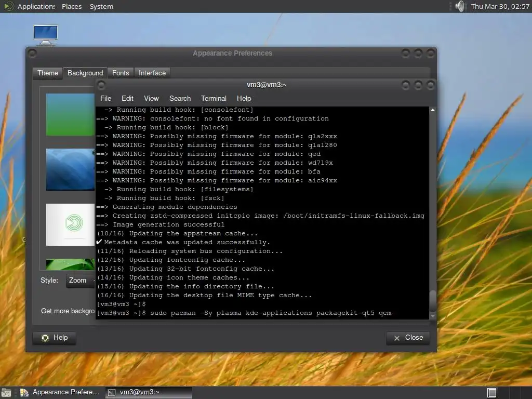Click line '(12/16) Updating fontconfig cache...'
532x399 pixels.
tap(171, 260)
